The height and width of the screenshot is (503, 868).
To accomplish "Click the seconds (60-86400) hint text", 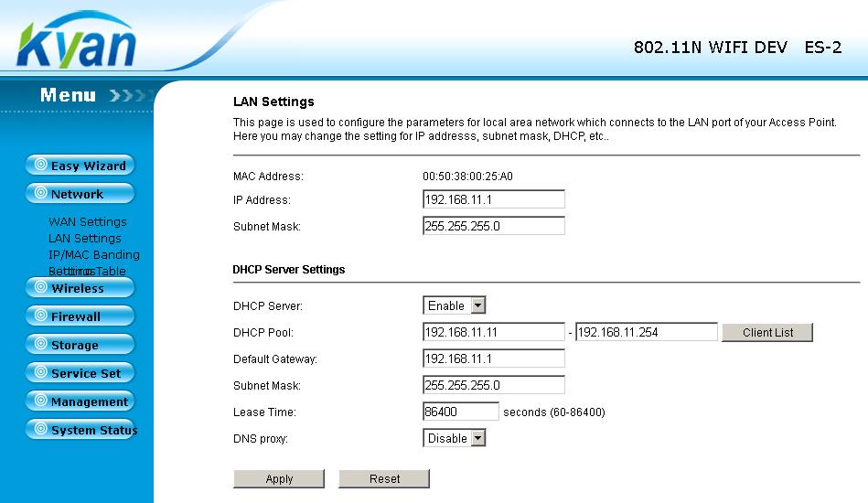I will click(x=554, y=412).
